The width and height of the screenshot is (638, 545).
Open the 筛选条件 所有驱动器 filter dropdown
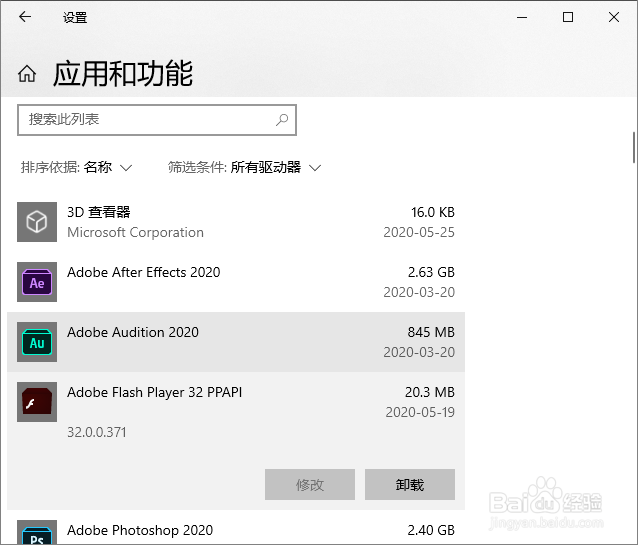(x=245, y=167)
